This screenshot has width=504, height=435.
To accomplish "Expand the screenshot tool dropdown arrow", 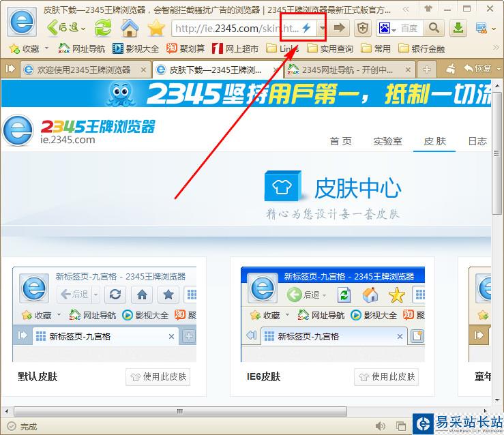I will 494,29.
